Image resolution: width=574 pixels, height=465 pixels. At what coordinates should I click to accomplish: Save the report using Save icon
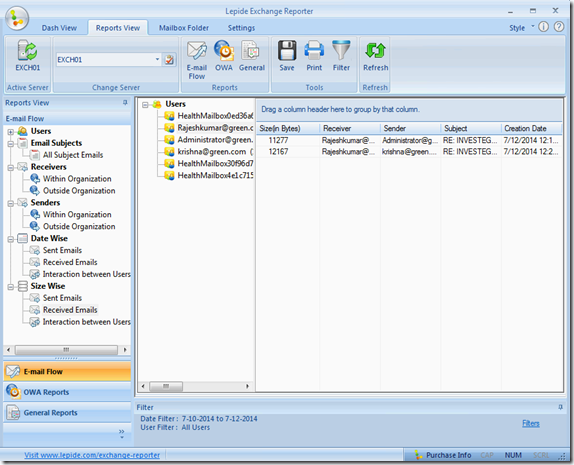coord(287,56)
